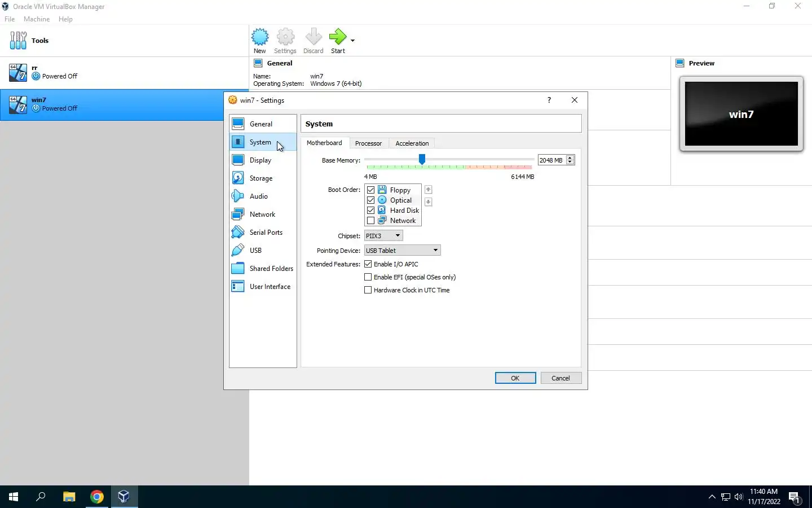Uncheck Optical in boot order
This screenshot has width=812, height=508.
point(370,200)
